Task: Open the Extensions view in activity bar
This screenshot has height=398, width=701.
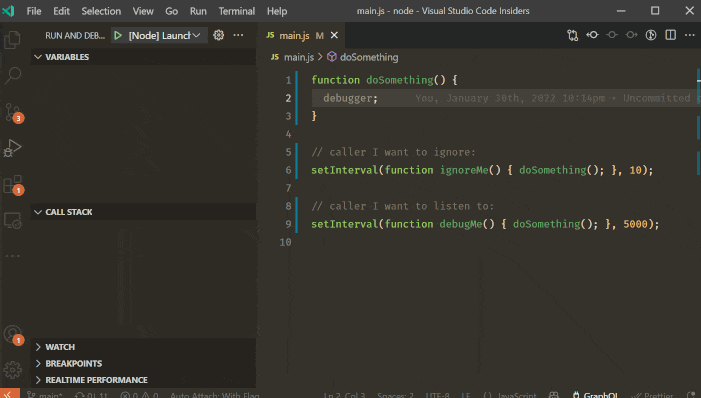Action: [13, 184]
